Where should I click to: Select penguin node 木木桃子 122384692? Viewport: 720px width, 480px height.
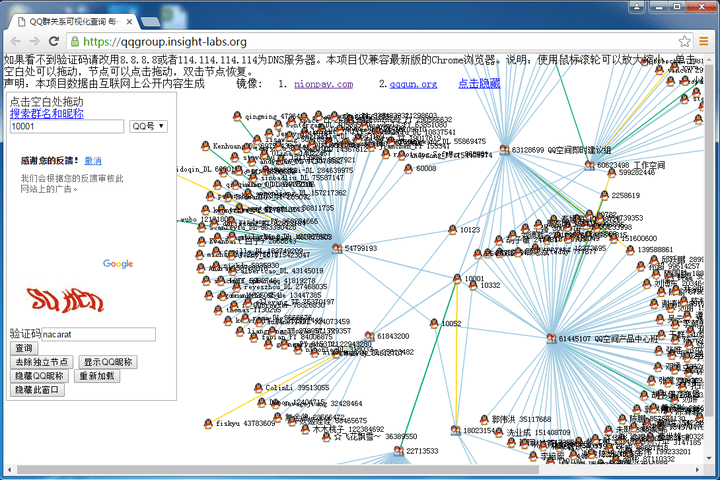pos(305,429)
